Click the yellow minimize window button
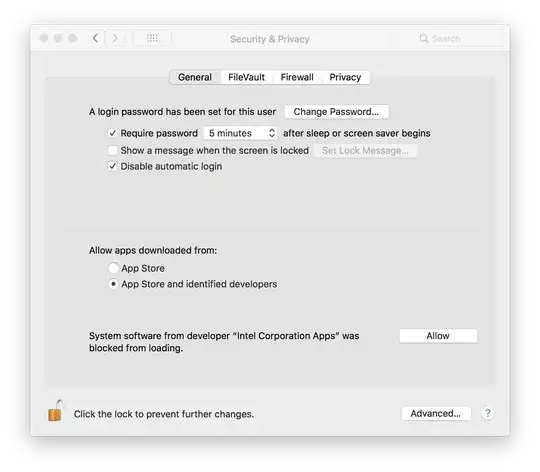The image size is (540, 472). [x=58, y=38]
